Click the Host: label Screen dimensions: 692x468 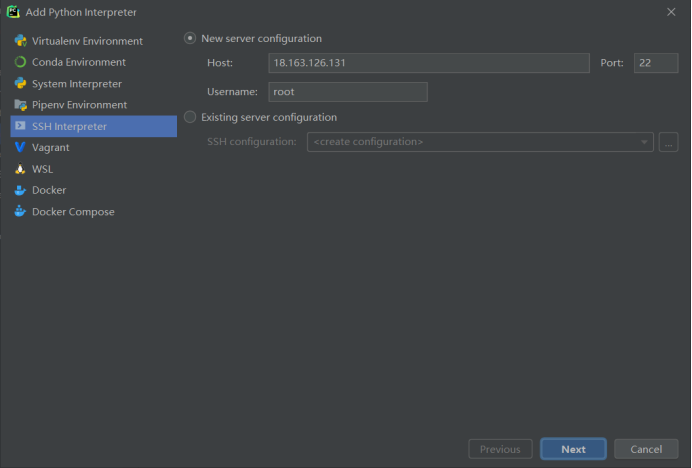tap(220, 63)
